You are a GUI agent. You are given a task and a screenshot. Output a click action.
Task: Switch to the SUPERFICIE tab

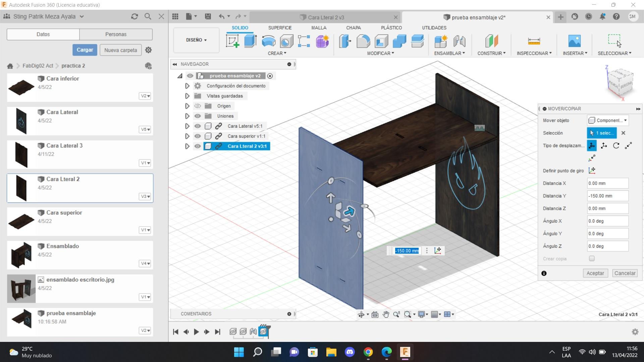coord(280,28)
